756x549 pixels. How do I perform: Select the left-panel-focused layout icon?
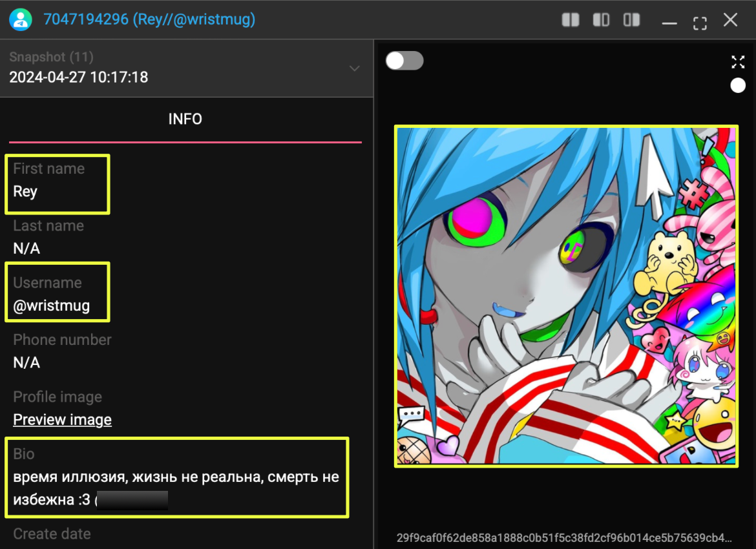coord(601,20)
